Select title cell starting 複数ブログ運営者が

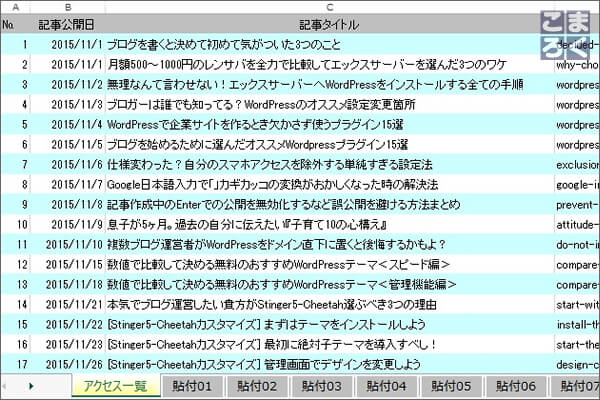click(329, 244)
